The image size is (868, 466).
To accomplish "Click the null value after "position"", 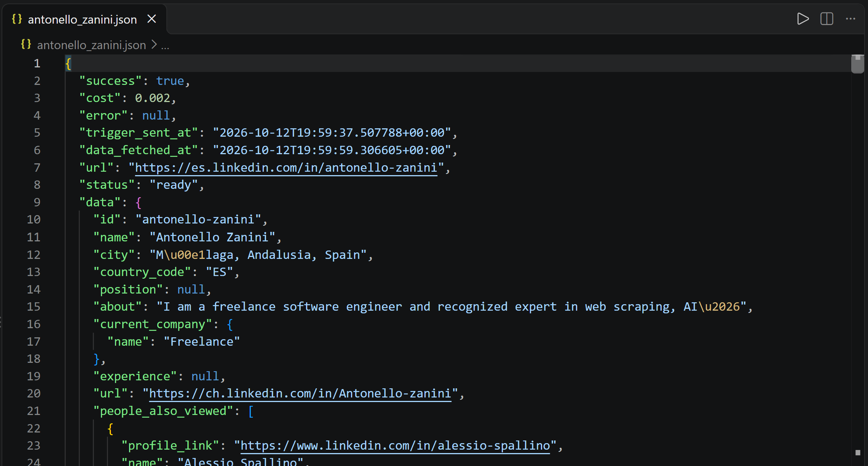I will (x=191, y=289).
